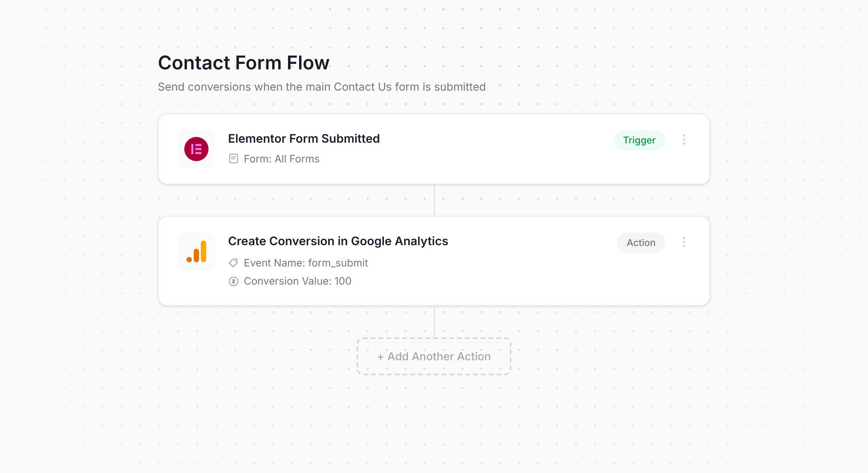Select the Create Conversion in Google Analytics step

[338, 241]
